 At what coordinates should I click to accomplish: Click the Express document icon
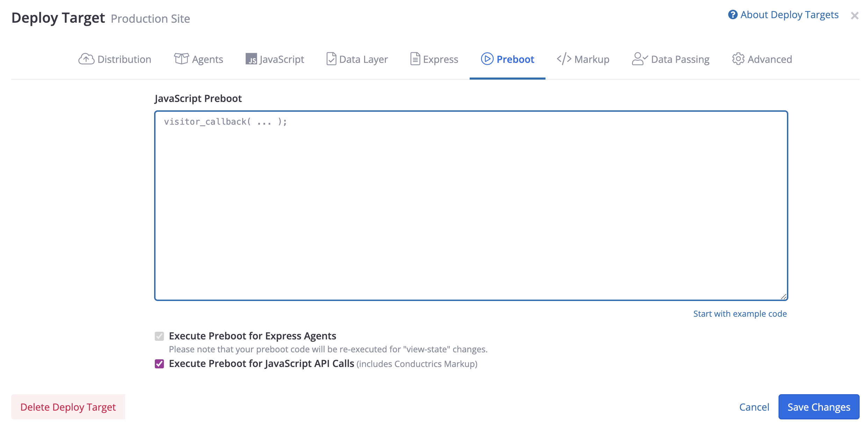[415, 59]
